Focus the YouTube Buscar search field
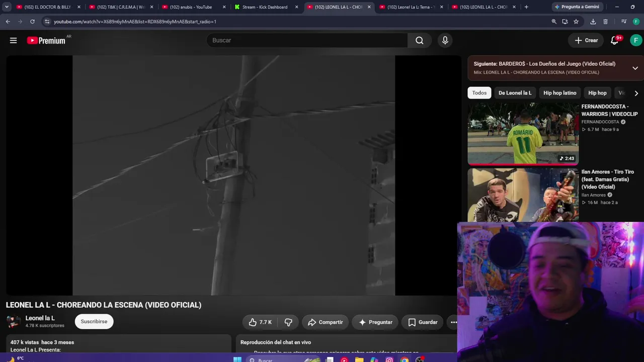Image resolution: width=644 pixels, height=362 pixels. (x=307, y=40)
